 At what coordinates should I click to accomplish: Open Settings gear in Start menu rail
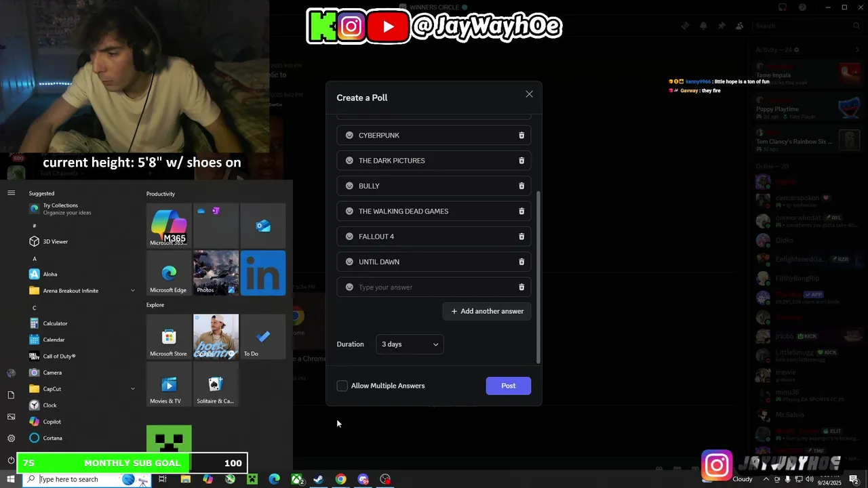[x=11, y=439]
